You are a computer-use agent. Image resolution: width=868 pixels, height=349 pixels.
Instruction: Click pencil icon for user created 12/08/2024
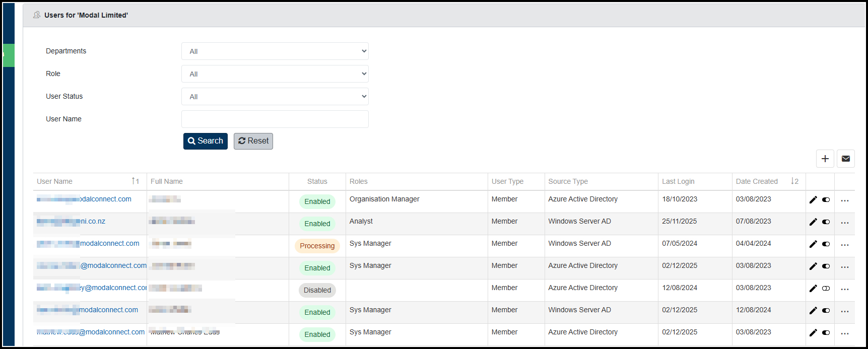813,311
